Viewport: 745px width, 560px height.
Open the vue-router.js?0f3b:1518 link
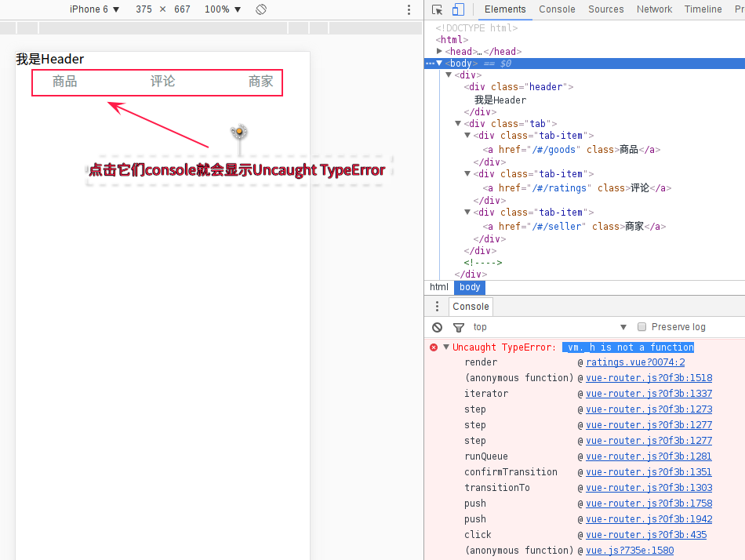[x=649, y=378]
